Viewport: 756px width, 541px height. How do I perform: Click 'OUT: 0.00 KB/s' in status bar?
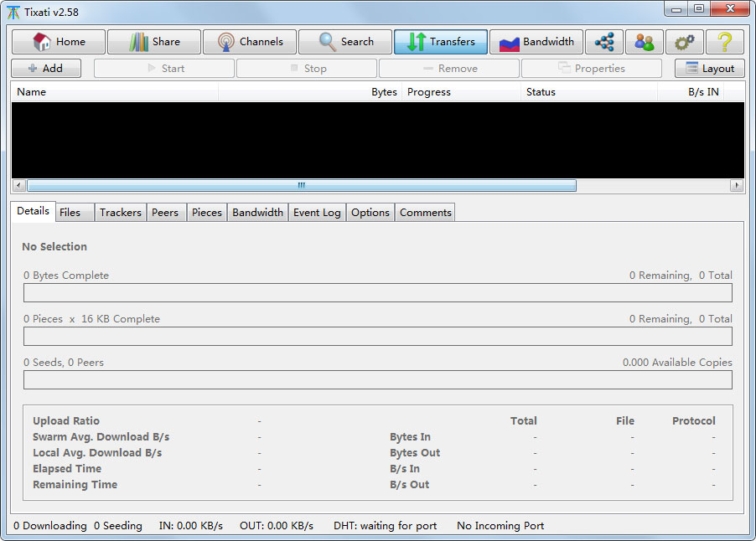click(277, 526)
